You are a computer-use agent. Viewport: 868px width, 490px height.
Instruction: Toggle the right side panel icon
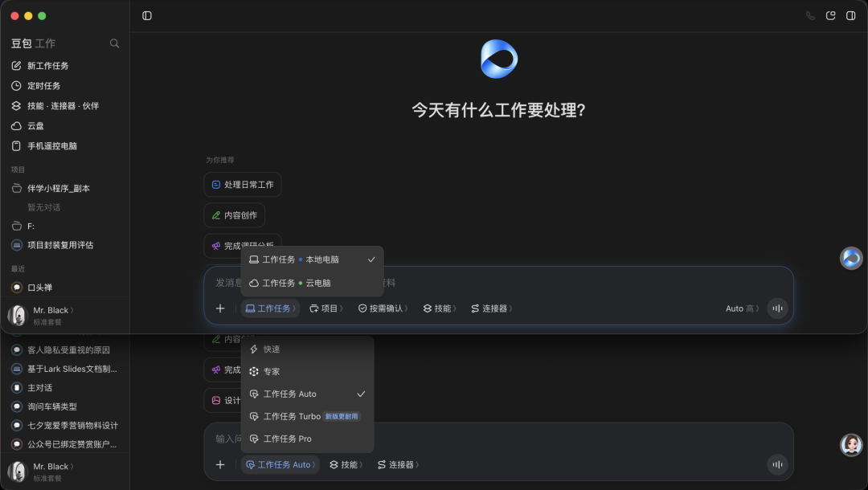click(x=851, y=15)
